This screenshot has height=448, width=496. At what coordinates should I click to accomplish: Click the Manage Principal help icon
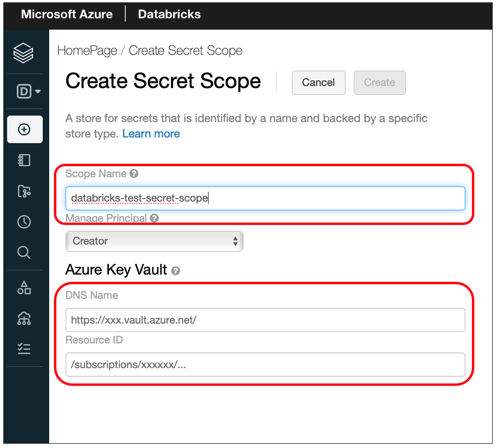point(155,218)
